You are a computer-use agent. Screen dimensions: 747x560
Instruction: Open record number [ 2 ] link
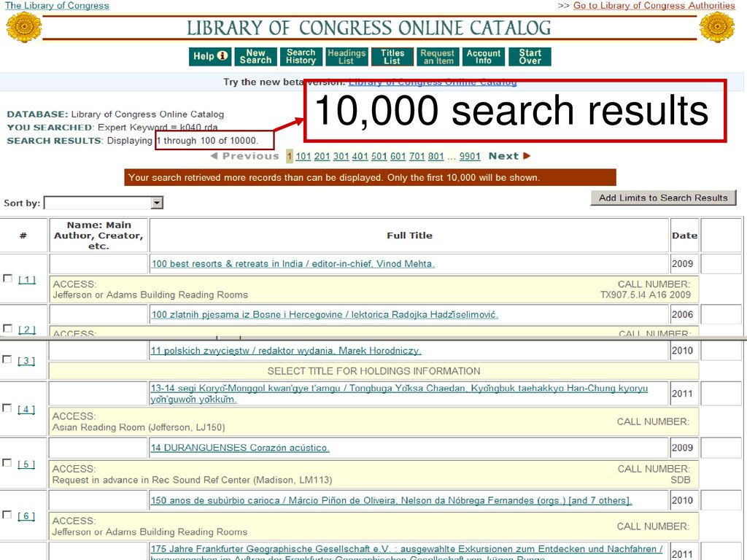[27, 330]
